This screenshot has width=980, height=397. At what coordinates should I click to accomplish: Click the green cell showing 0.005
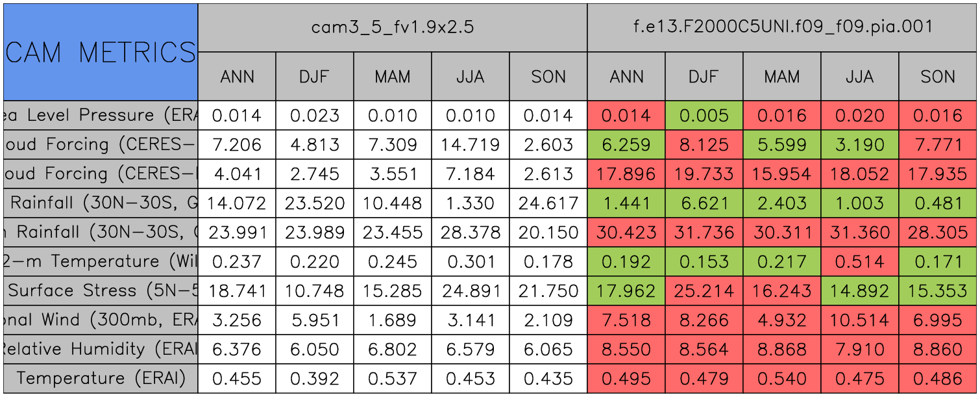tap(704, 116)
